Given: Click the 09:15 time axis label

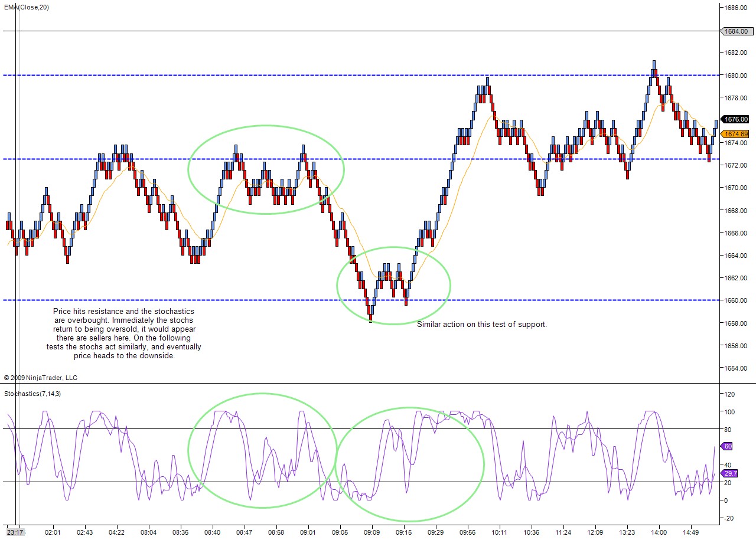Looking at the screenshot, I should point(404,532).
